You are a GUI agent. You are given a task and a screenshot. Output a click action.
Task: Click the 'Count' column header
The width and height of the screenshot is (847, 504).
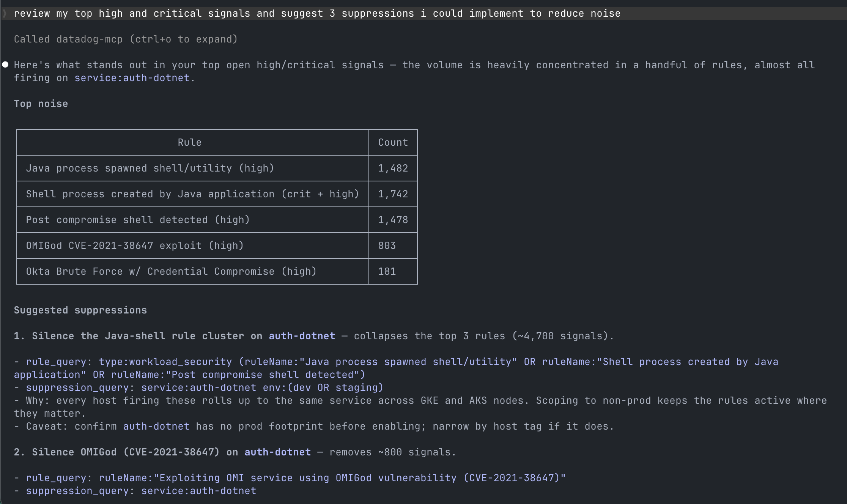393,143
